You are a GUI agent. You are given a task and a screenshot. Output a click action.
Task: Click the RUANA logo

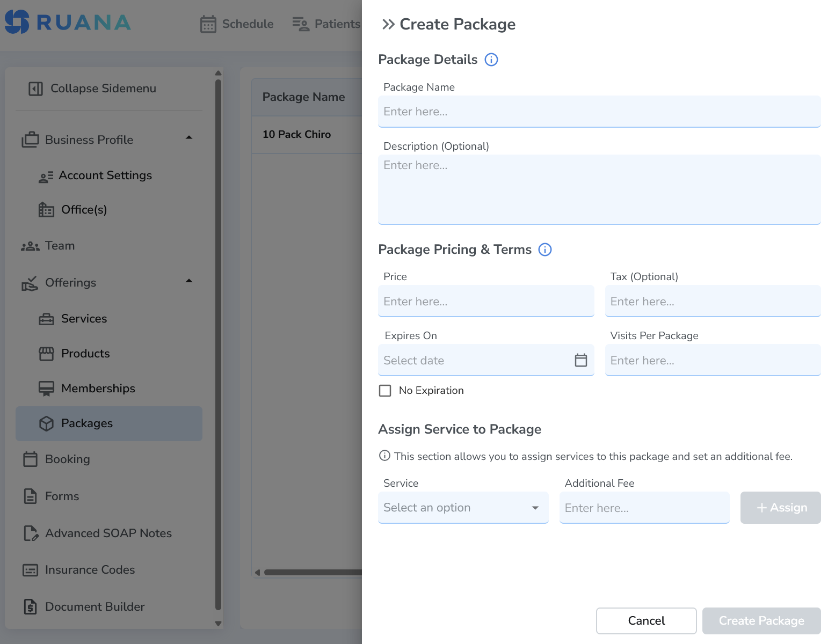[68, 22]
